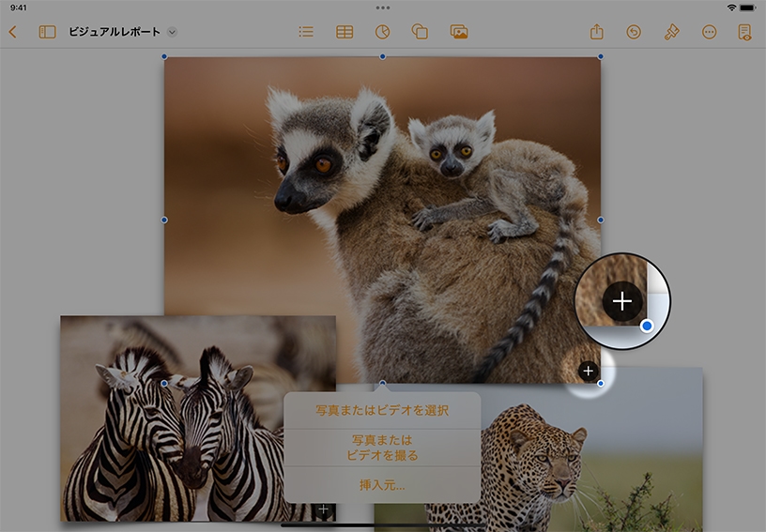Tap the plus button on lemur image

coord(589,372)
